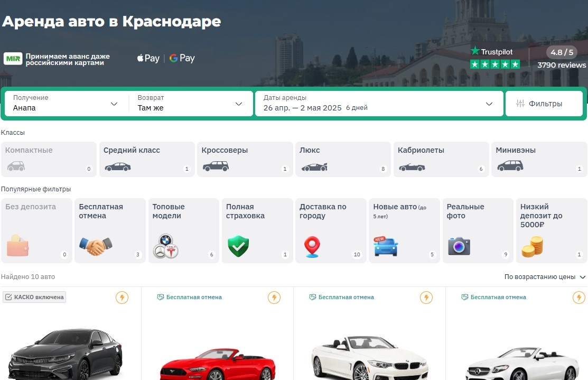Open the Даты аренды date picker
This screenshot has width=588, height=380.
click(x=378, y=103)
